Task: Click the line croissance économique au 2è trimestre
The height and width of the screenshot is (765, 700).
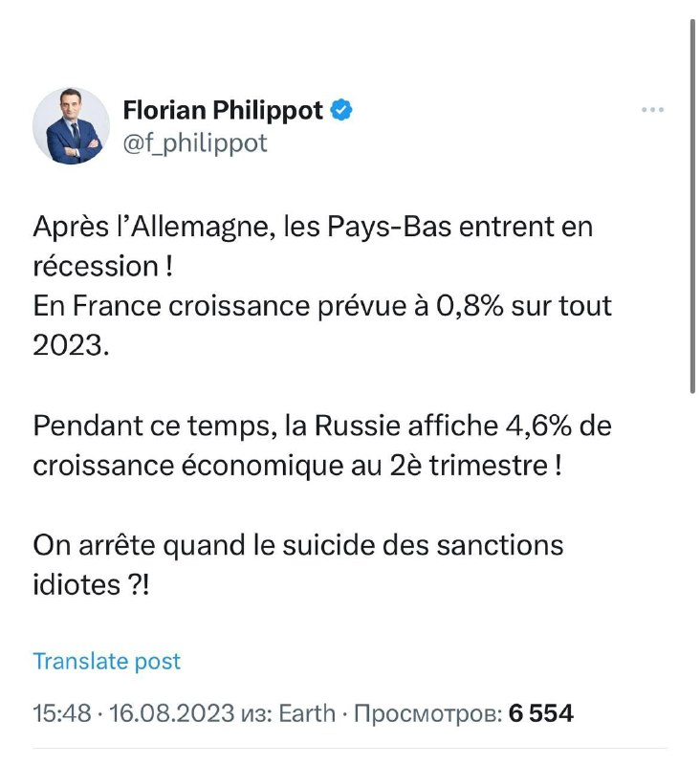Action: pos(297,466)
